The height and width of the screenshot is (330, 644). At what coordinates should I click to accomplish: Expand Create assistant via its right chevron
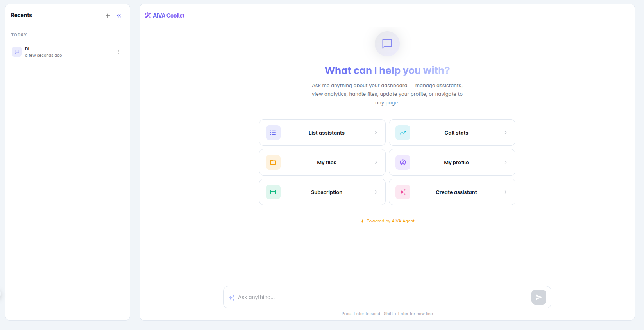pyautogui.click(x=506, y=192)
